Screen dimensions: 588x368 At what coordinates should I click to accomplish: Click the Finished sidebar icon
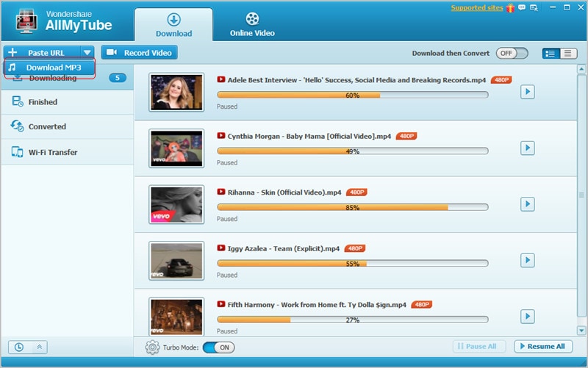[17, 101]
